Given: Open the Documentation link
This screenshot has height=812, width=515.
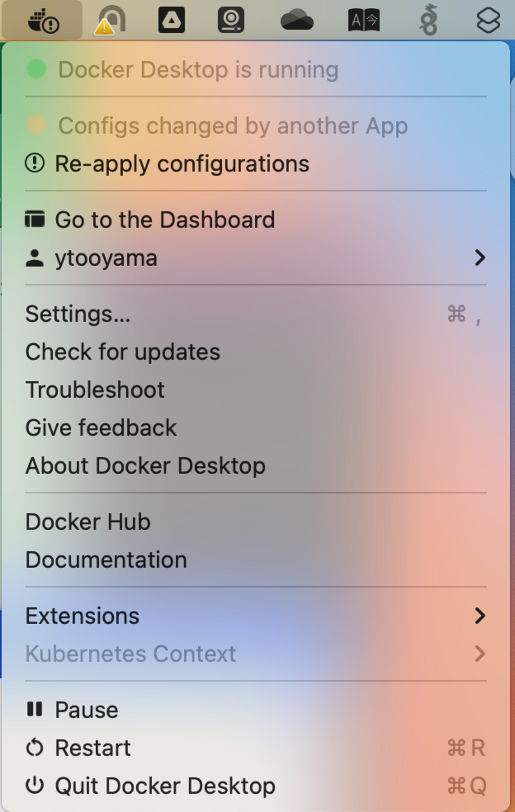Looking at the screenshot, I should [x=106, y=560].
